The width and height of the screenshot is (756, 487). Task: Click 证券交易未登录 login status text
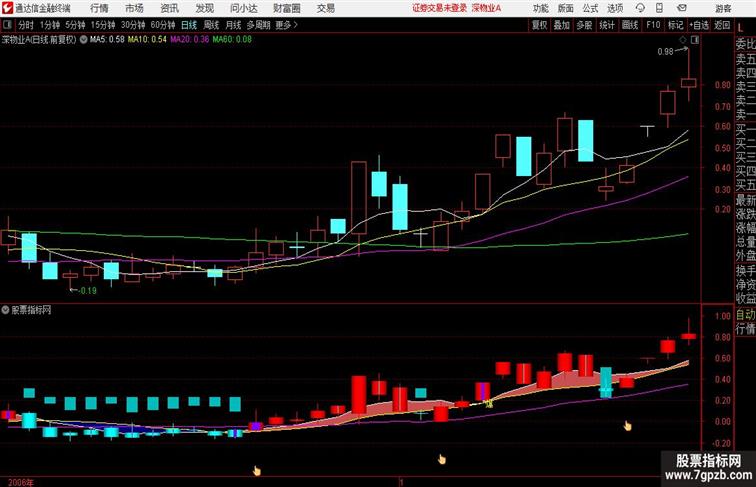tap(440, 8)
